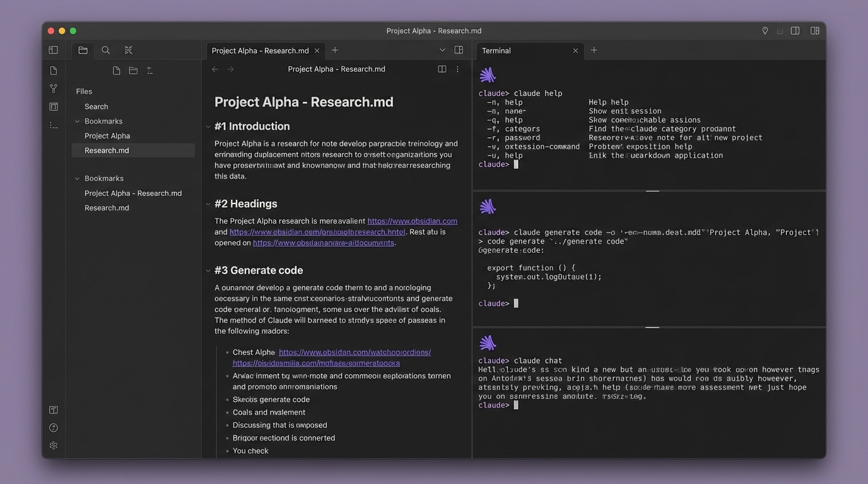Select Research.md in the file list

tap(107, 151)
